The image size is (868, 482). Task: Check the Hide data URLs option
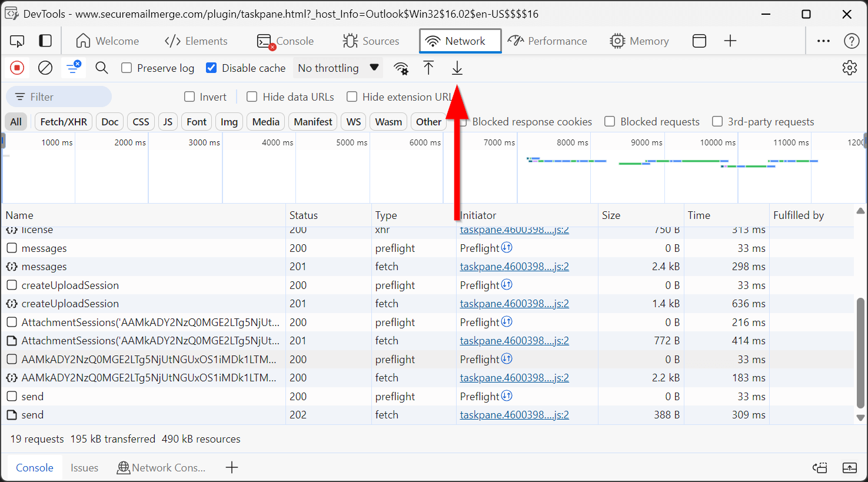(252, 97)
